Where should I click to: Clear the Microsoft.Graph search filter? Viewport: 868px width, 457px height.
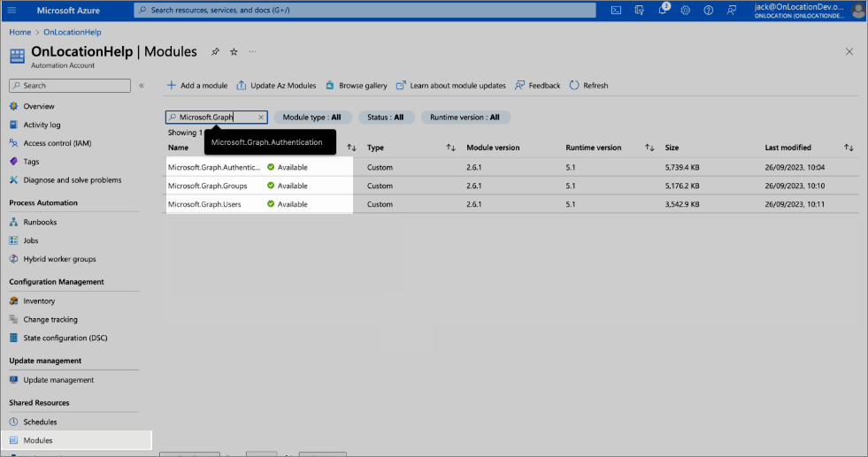(260, 117)
